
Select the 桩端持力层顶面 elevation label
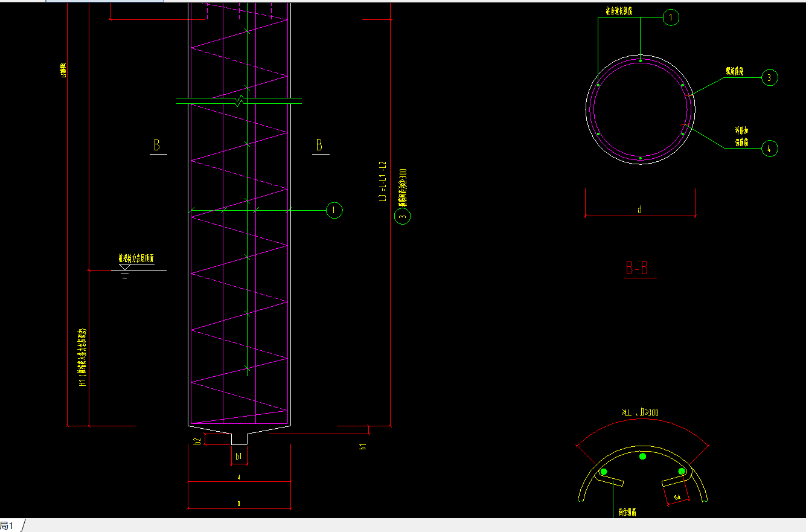[136, 258]
